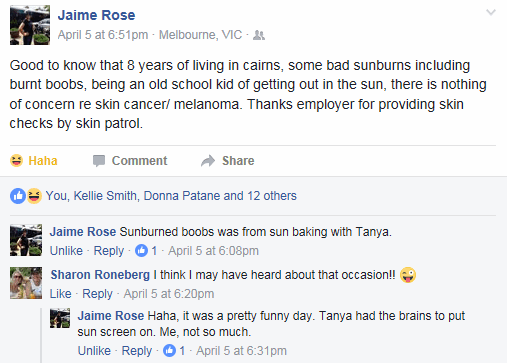
Task: Show the 12 others who reacted
Action: click(272, 196)
